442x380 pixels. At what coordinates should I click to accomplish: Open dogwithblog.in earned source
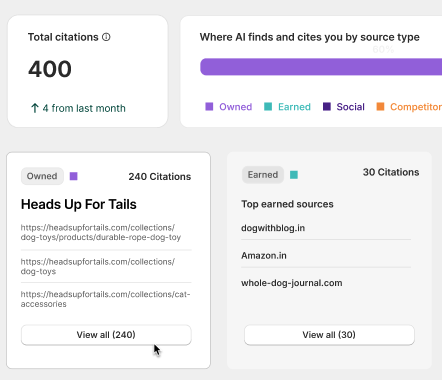pyautogui.click(x=273, y=228)
